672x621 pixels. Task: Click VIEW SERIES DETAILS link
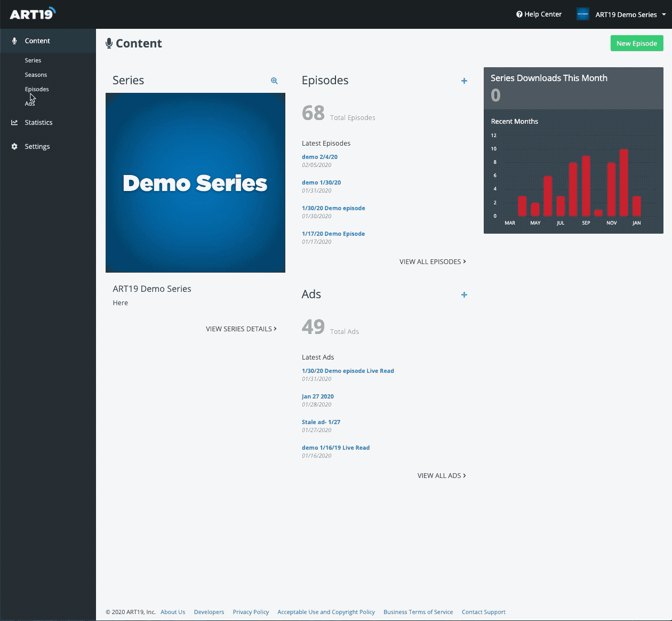click(x=241, y=329)
